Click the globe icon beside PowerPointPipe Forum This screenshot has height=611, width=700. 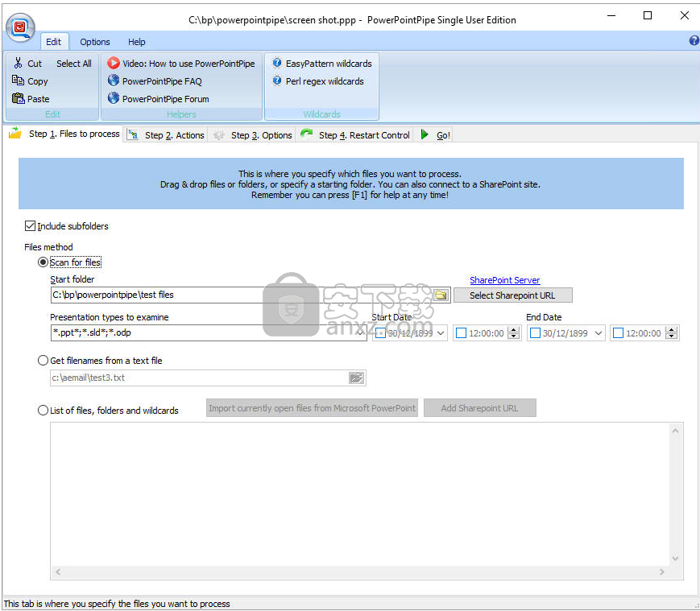[114, 97]
